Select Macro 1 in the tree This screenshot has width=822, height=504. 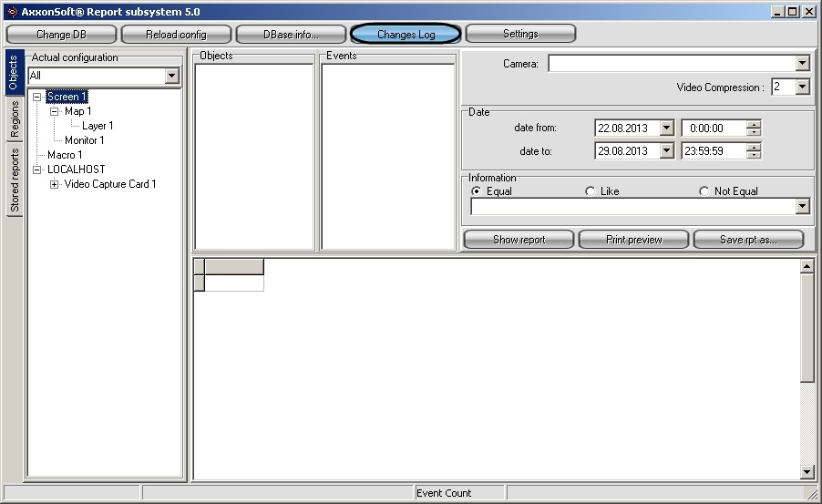pyautogui.click(x=65, y=155)
